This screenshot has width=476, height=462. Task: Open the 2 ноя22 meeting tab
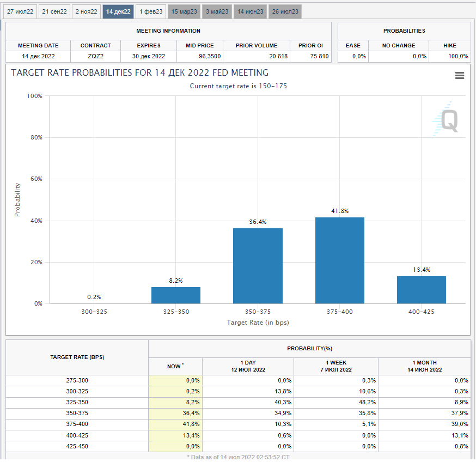click(x=86, y=11)
